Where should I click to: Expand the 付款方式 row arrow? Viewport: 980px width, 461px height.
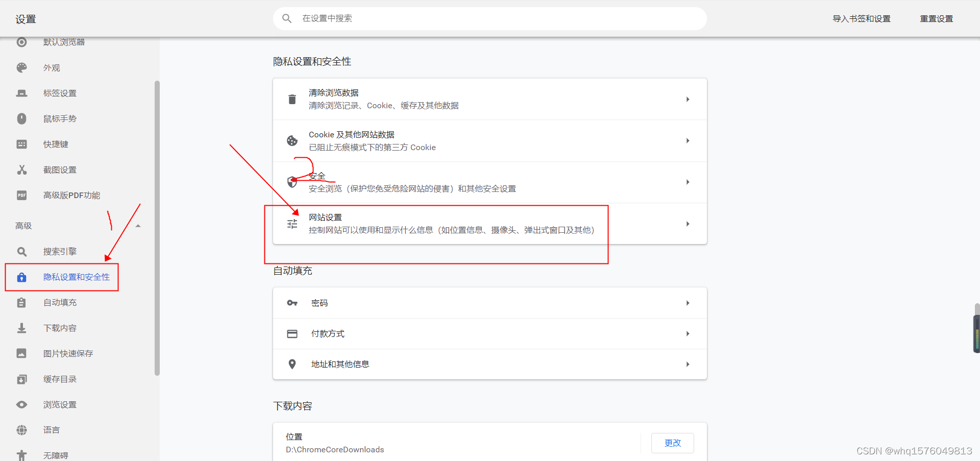(688, 333)
